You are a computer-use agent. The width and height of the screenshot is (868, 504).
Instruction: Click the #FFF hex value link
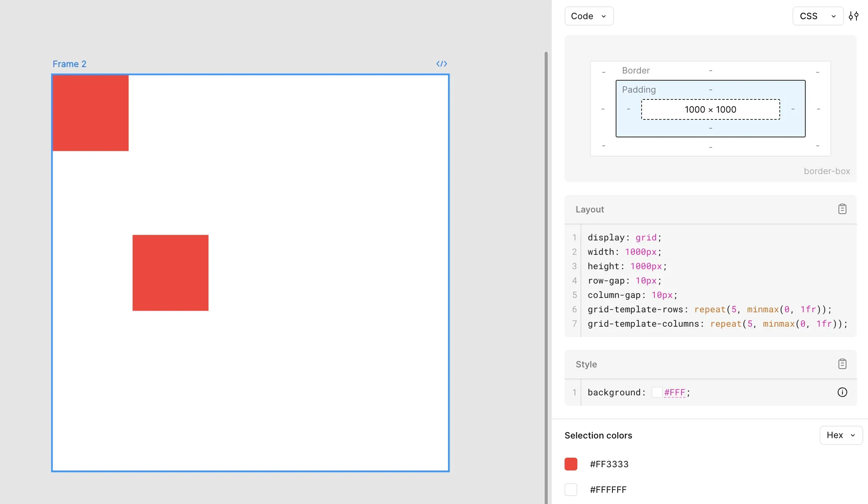tap(675, 393)
